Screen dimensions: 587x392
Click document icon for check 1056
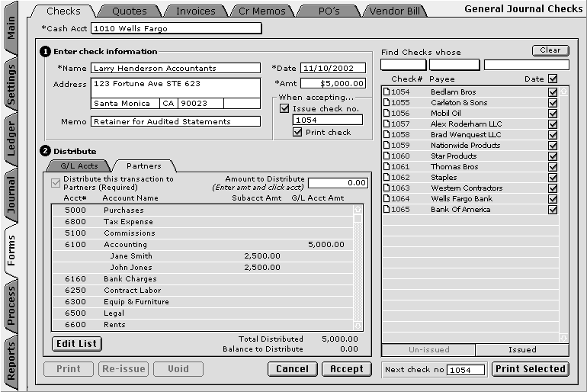(387, 113)
